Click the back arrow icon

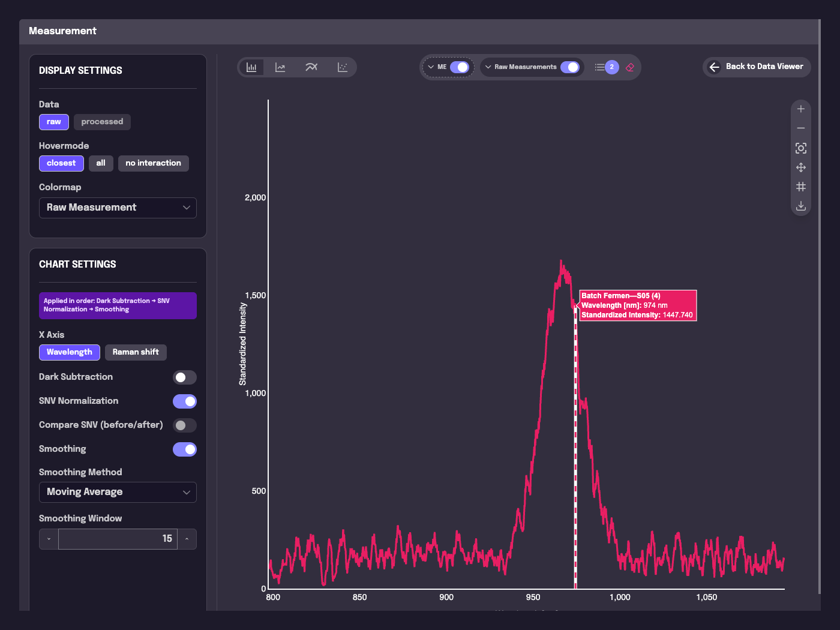(x=714, y=67)
